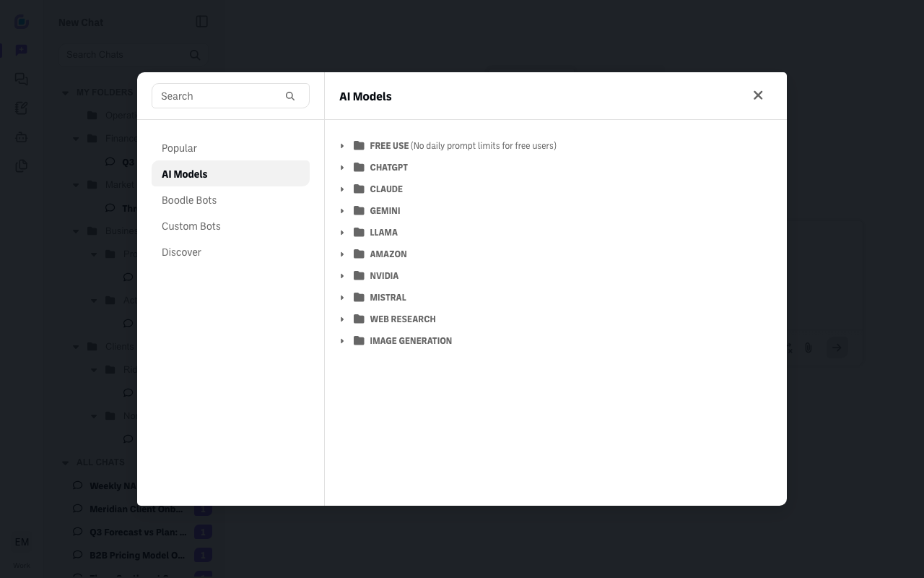Screen dimensions: 924x578
Task: Select the AMAZON folder label
Action: tap(388, 254)
